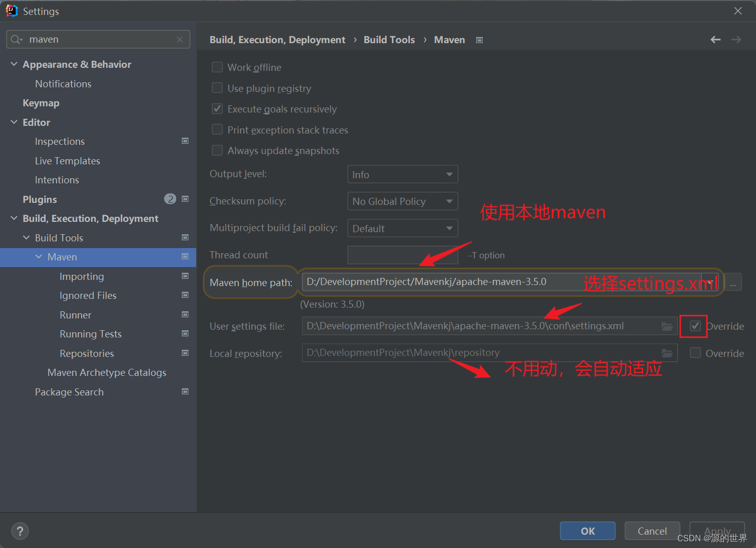The width and height of the screenshot is (756, 548).
Task: Enable Work offline checkbox
Action: tap(217, 67)
